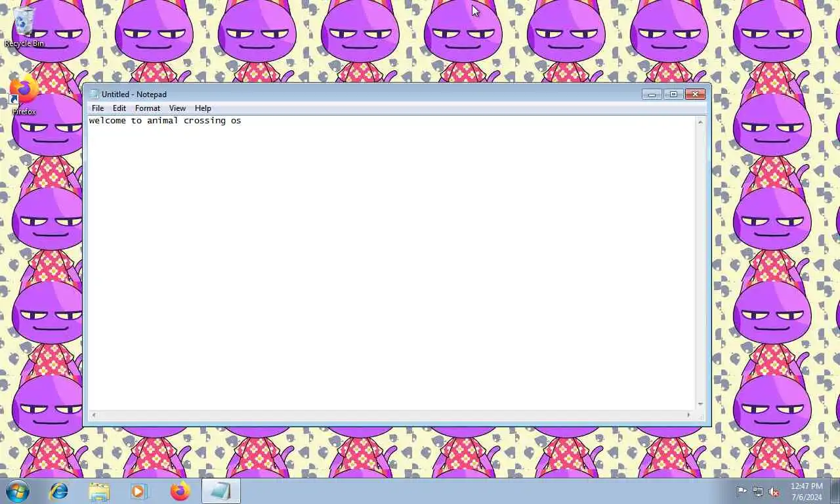Open the File menu in Notepad
Viewport: 840px width, 504px height.
(98, 108)
